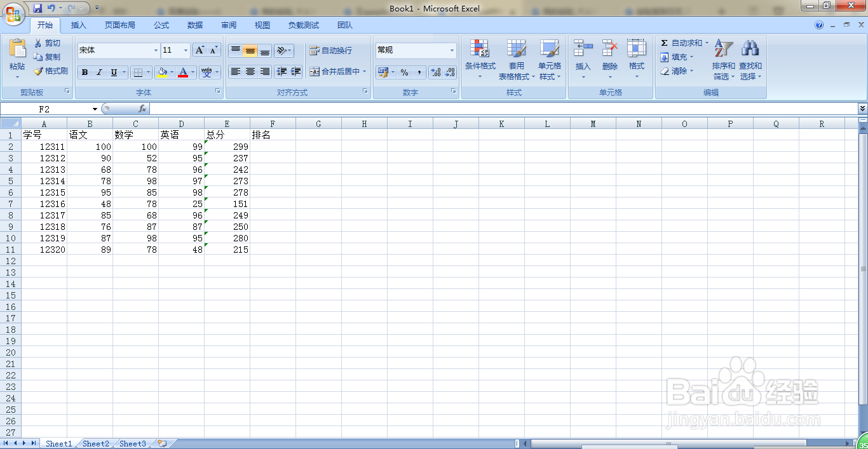Apply comma style number format
This screenshot has height=449, width=868.
click(419, 72)
